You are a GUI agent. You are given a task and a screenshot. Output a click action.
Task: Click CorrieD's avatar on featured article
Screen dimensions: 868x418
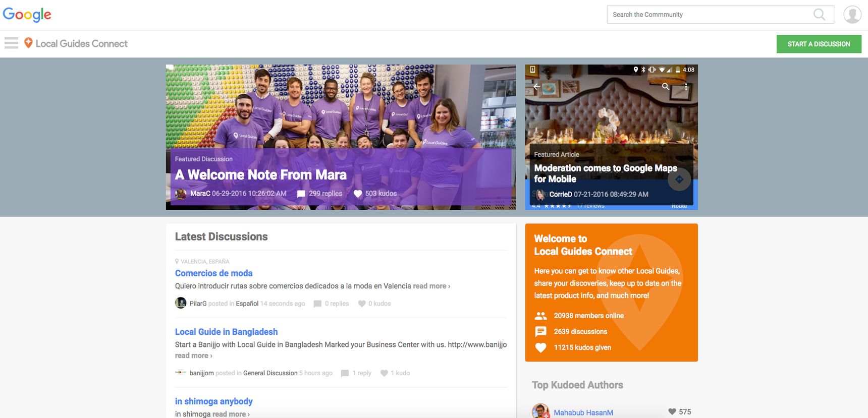pyautogui.click(x=540, y=195)
